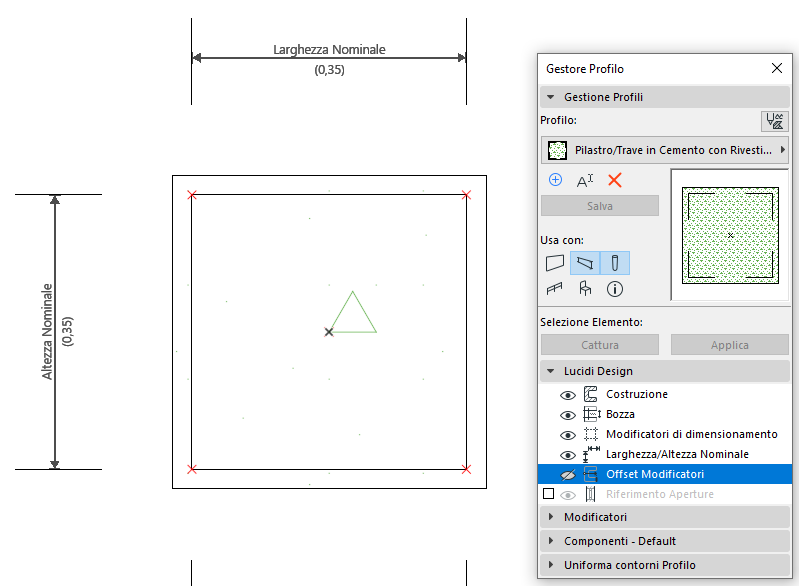799x586 pixels.
Task: Toggle visibility of Modificatori di dimensionamento
Action: click(568, 435)
